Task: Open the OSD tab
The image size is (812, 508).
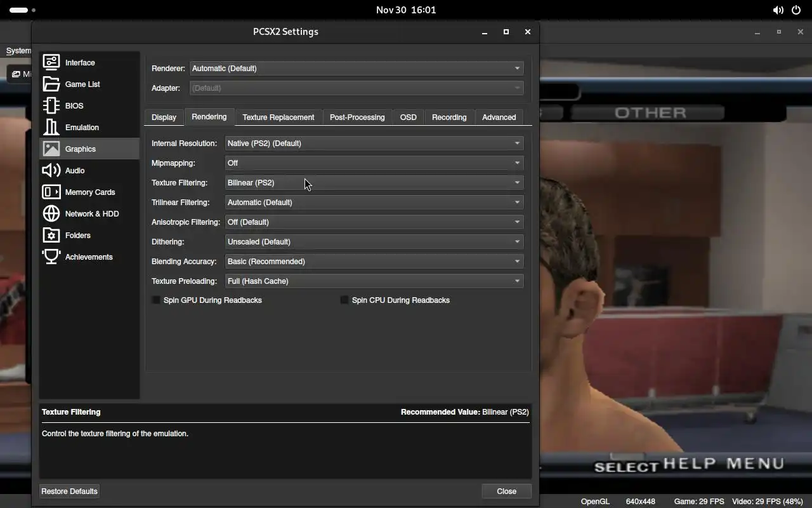Action: pyautogui.click(x=408, y=117)
